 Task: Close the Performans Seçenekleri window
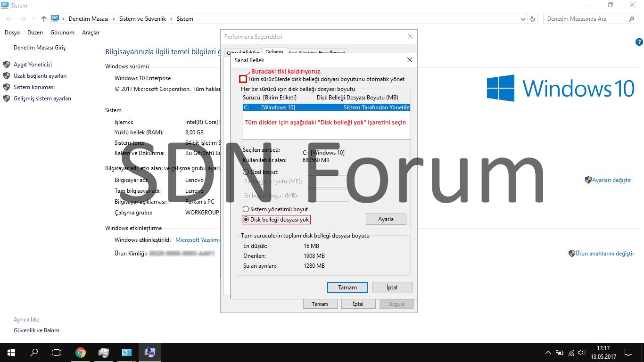coord(410,36)
